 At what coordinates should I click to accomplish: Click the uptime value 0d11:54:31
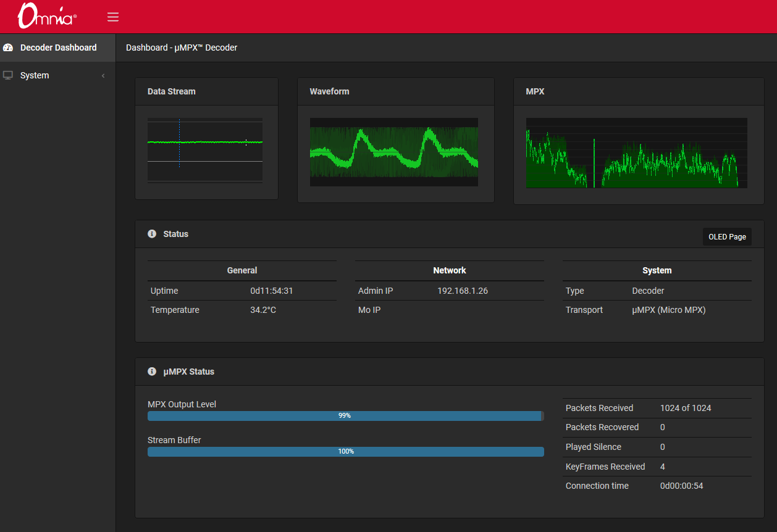click(272, 291)
